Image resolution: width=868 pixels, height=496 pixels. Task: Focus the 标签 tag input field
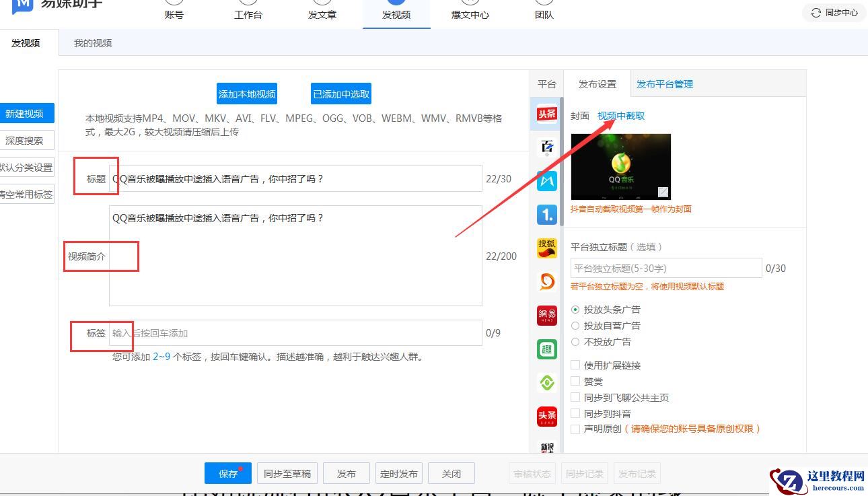295,332
